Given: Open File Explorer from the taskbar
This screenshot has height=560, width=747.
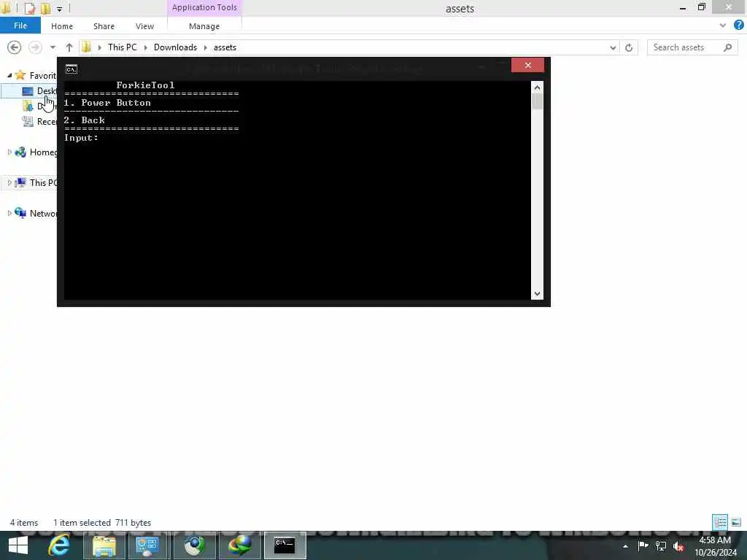Looking at the screenshot, I should (104, 545).
